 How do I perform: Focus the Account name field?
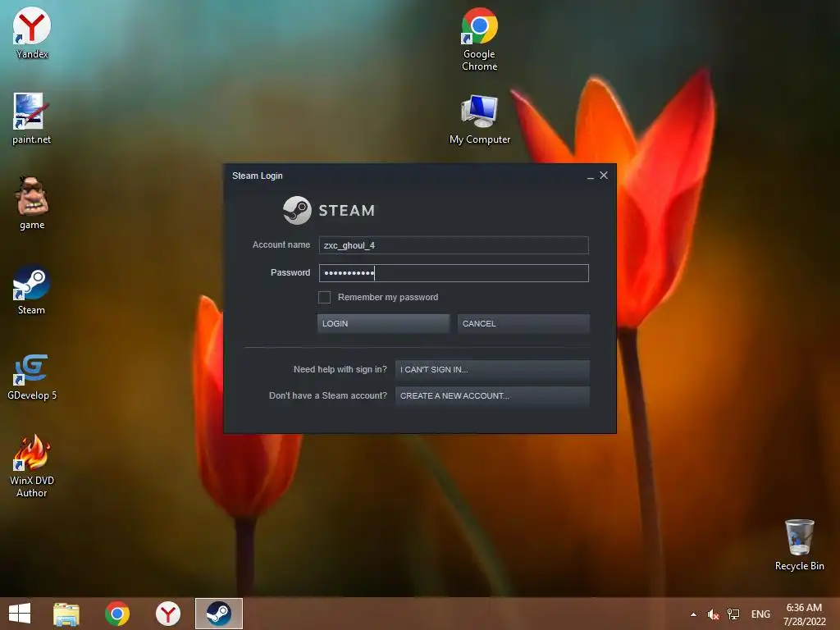(x=454, y=245)
